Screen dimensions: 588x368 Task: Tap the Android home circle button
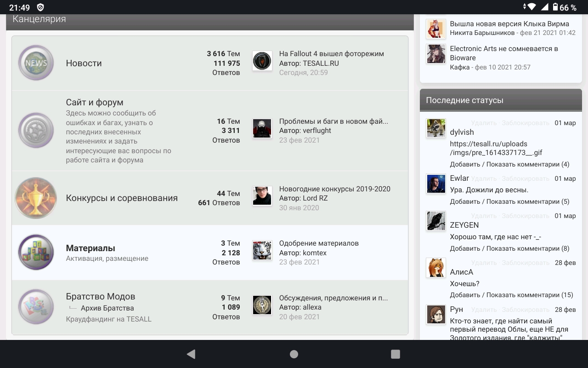294,354
